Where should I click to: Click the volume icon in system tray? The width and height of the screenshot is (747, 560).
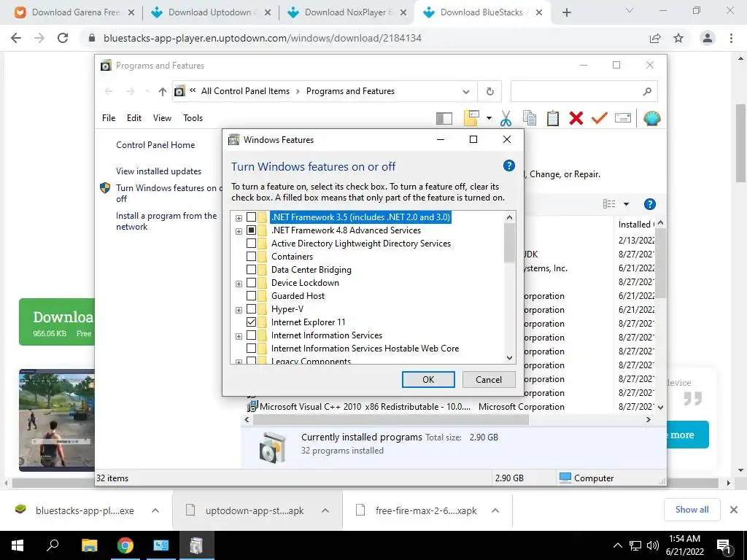click(653, 545)
